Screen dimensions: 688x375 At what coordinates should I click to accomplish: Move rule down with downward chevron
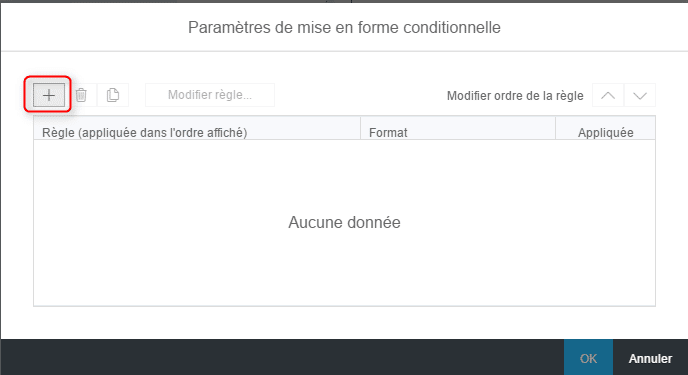[640, 95]
